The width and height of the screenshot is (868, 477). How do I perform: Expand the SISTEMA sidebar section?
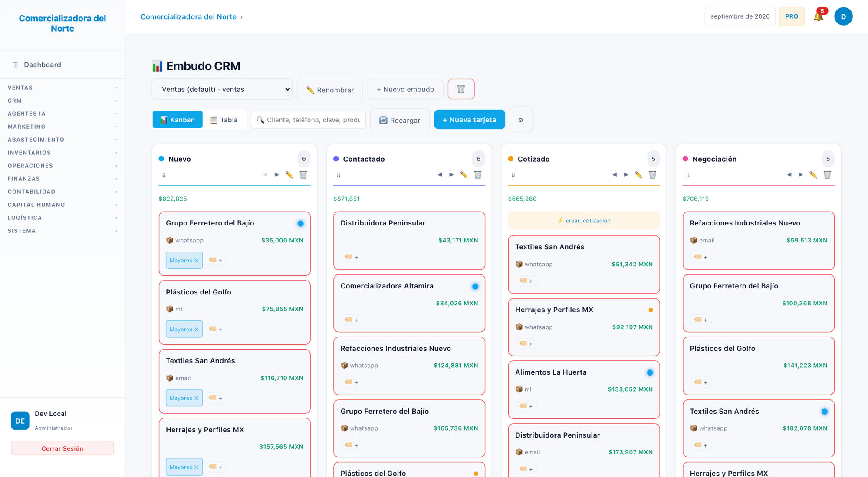[x=62, y=231]
